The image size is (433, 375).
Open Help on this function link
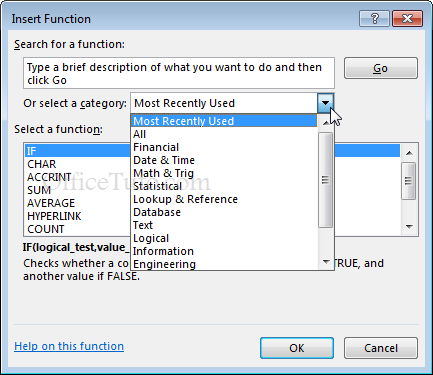coord(69,346)
